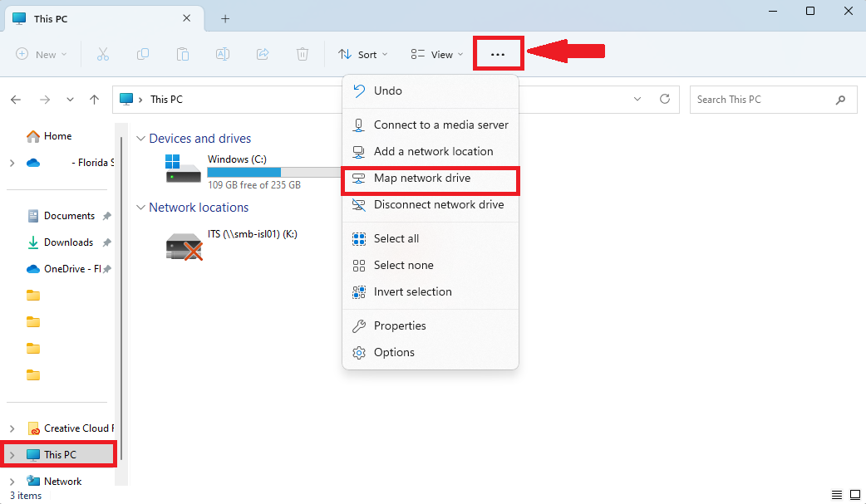866x504 pixels.
Task: Select the Windows (C:) drive
Action: 237,170
